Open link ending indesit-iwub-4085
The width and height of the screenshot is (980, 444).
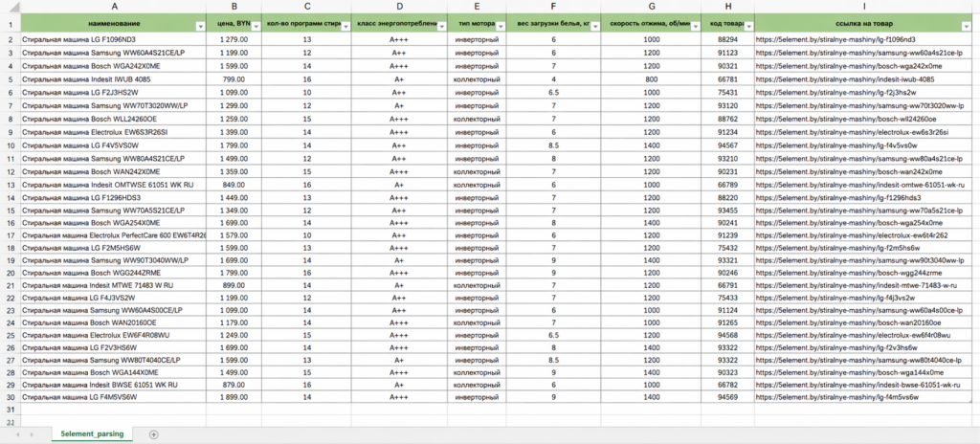pos(845,79)
